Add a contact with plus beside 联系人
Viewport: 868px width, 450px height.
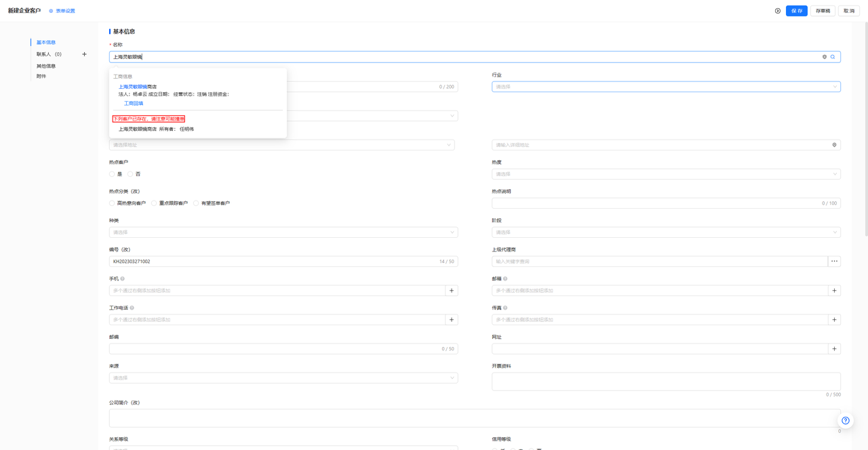click(x=84, y=54)
